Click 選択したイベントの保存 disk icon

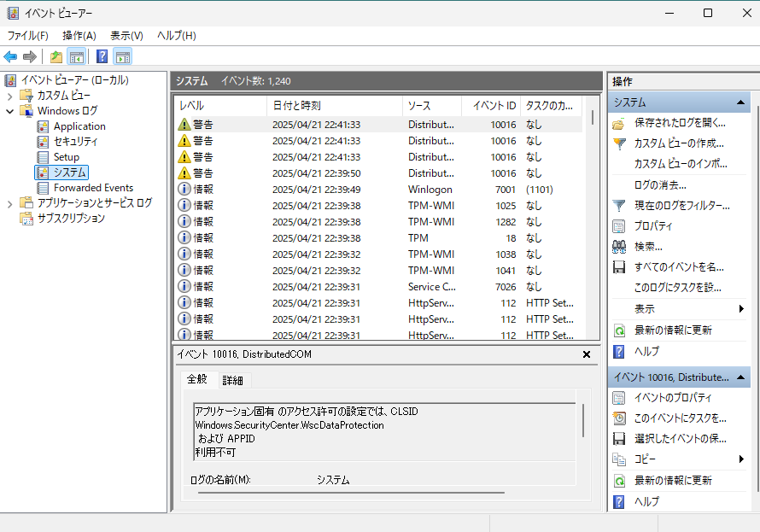pos(619,439)
